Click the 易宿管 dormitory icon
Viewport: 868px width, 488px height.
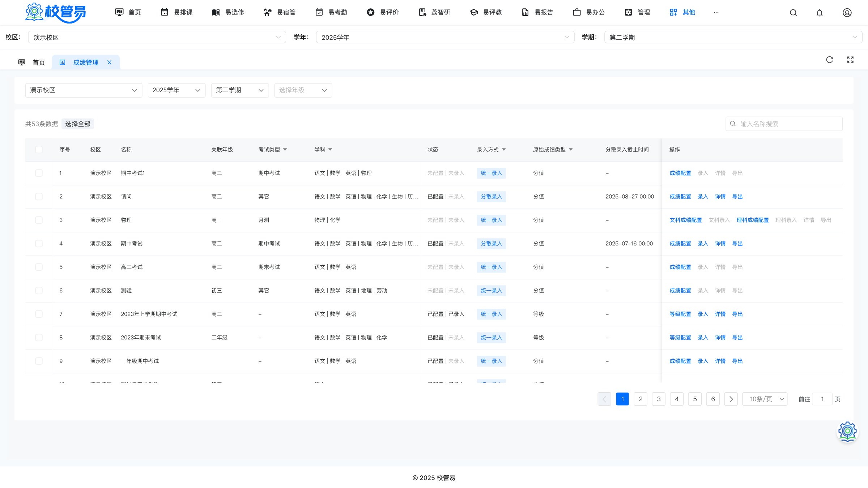268,12
